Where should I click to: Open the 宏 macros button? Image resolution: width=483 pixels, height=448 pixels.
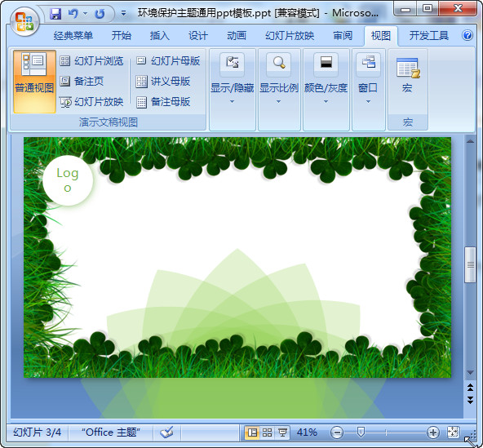coord(408,76)
